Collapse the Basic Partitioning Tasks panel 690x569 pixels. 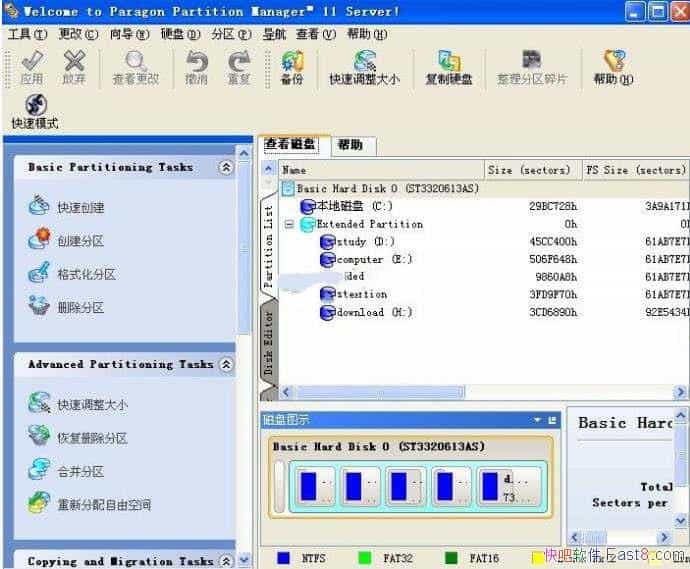point(226,168)
